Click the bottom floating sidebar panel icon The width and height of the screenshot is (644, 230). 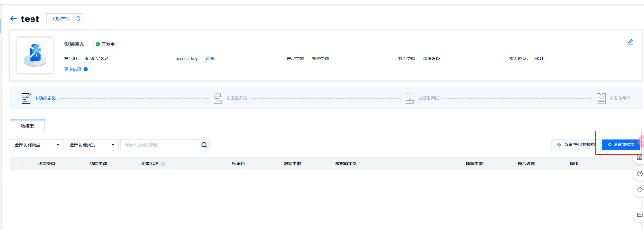[639, 215]
